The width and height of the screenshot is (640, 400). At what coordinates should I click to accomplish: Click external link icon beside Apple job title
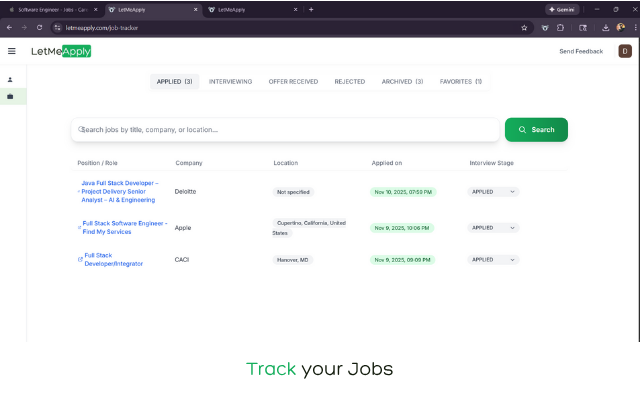[x=80, y=227]
